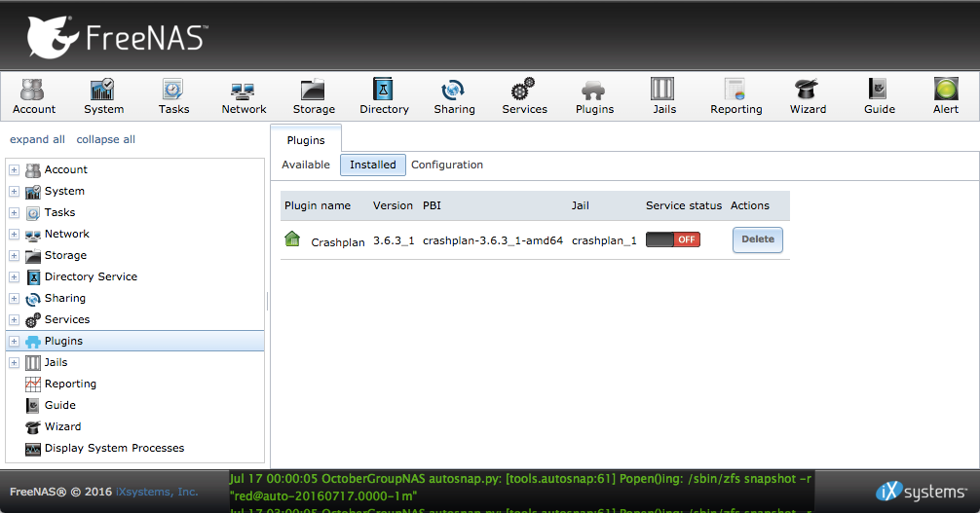Open the iXsystems, Inc. footer link
980x513 pixels.
pos(157,492)
